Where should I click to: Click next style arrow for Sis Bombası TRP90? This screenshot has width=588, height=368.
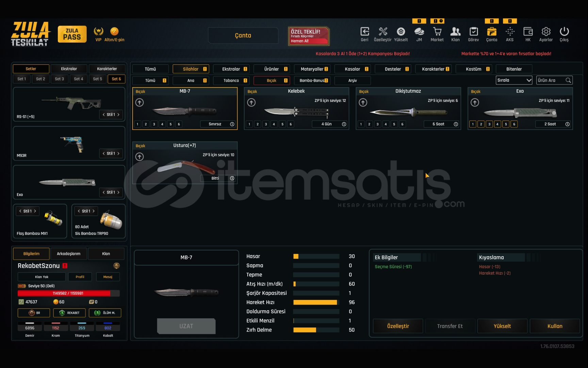pyautogui.click(x=94, y=211)
